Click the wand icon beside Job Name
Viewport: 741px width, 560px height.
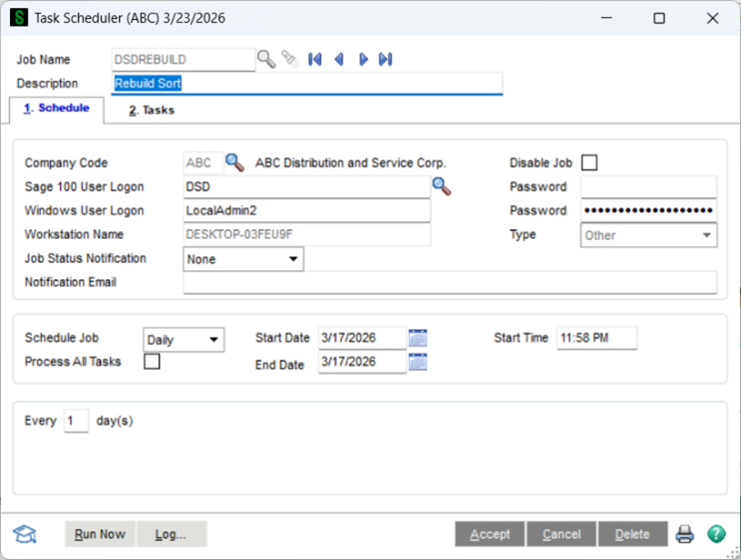coord(289,60)
